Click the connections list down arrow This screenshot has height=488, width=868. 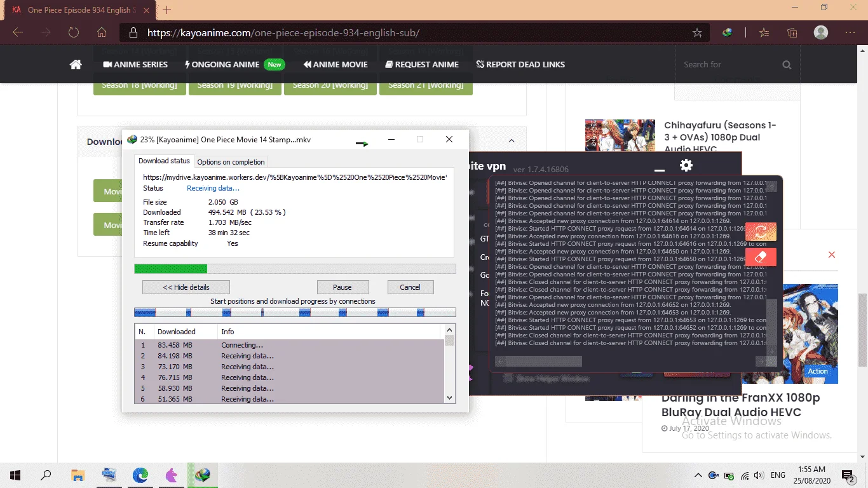point(450,398)
